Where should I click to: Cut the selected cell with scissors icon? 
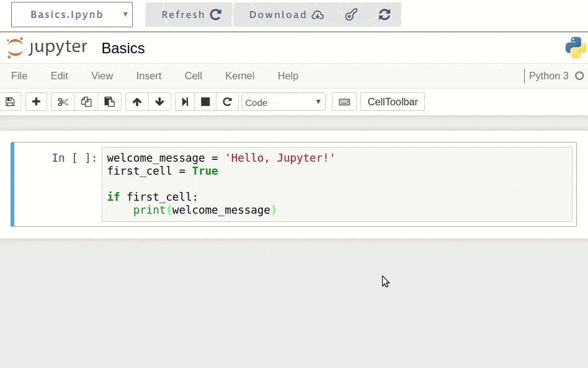63,102
